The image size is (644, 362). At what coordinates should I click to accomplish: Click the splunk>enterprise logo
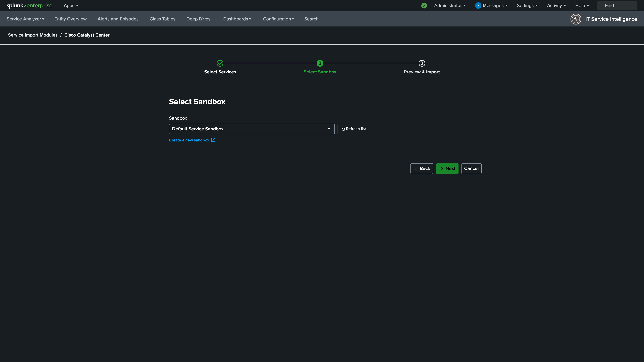(30, 6)
